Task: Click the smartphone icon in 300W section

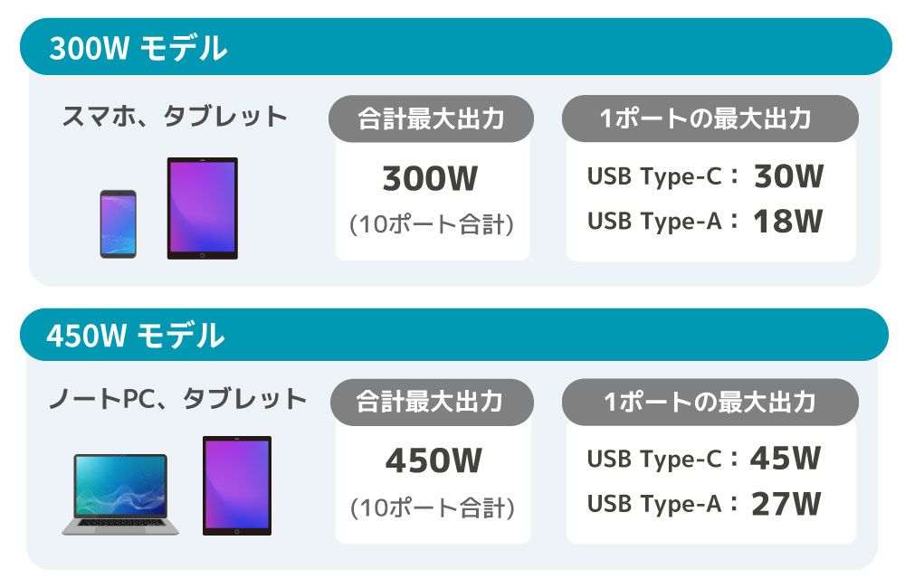Action: click(119, 223)
